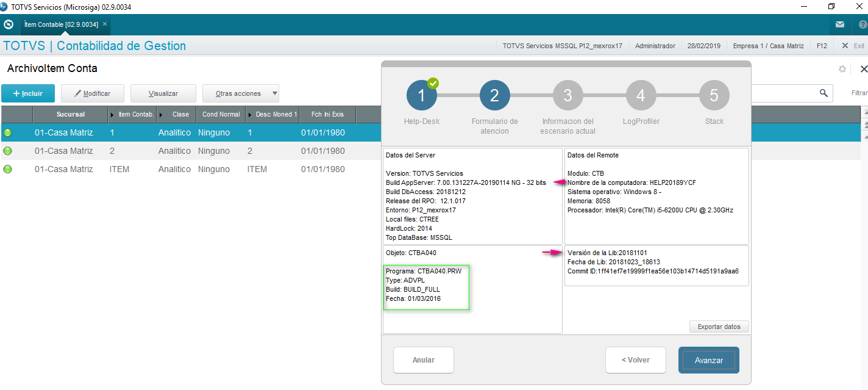Viewport: 868px width, 390px height.
Task: Click the TOTVS round logo menu icon
Action: click(x=9, y=24)
